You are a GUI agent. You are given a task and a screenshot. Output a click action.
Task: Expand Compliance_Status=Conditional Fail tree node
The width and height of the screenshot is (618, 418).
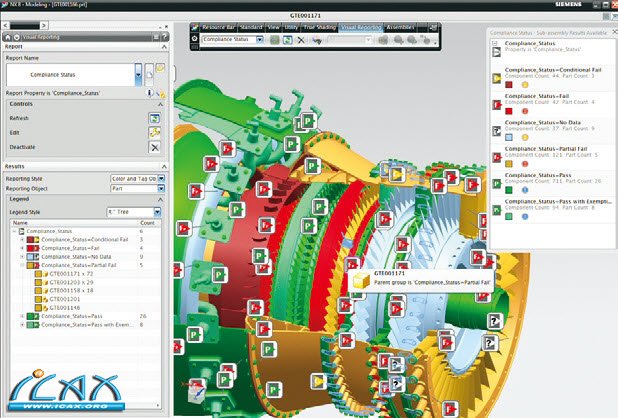22,240
